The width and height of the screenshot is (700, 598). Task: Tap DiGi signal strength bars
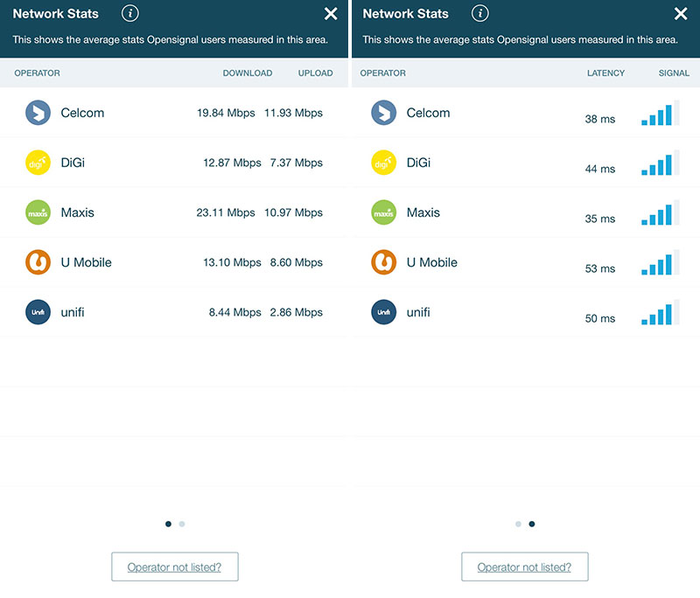click(x=661, y=163)
